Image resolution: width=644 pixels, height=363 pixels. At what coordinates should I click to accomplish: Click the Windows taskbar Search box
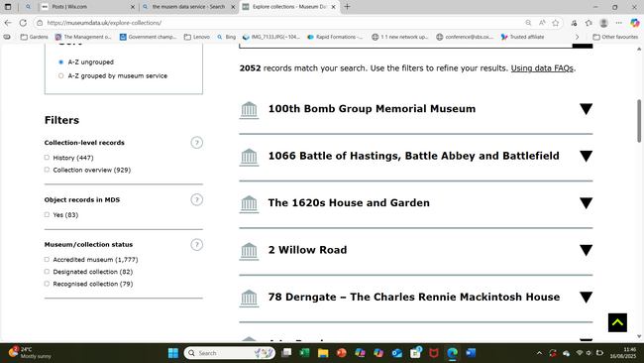(x=230, y=353)
